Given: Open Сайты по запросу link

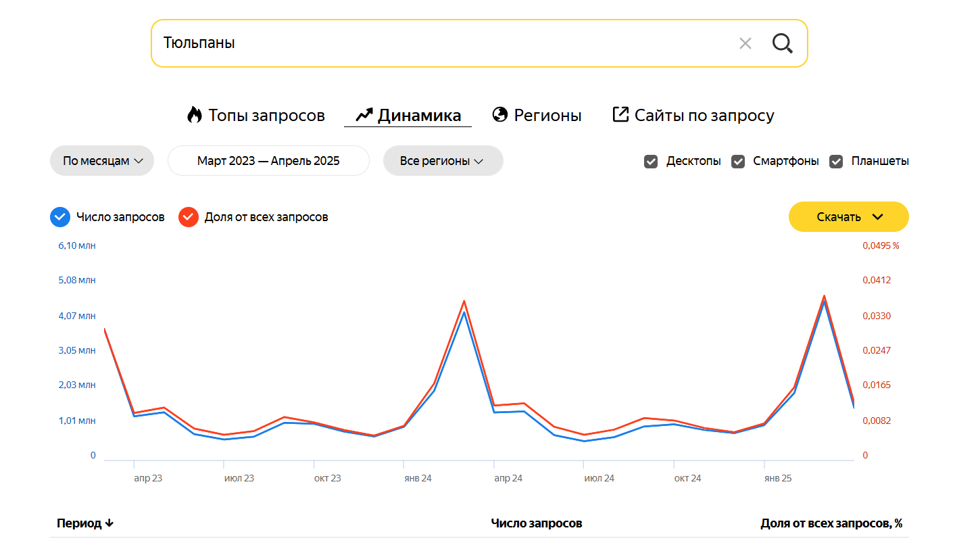Looking at the screenshot, I should click(x=704, y=116).
